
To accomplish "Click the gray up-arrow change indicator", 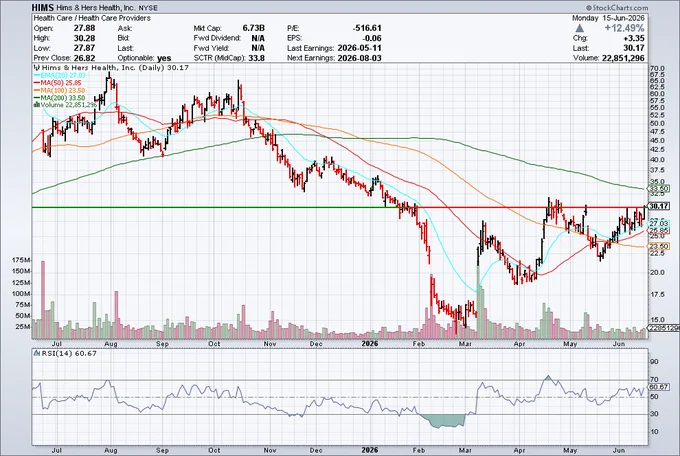I will tap(579, 28).
